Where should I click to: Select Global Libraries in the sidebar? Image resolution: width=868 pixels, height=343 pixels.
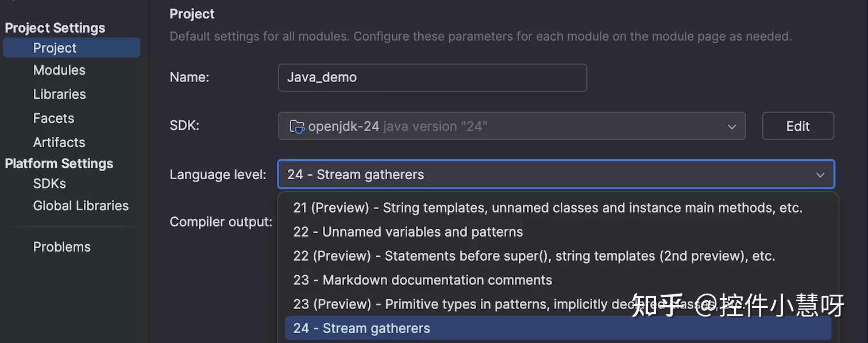80,205
